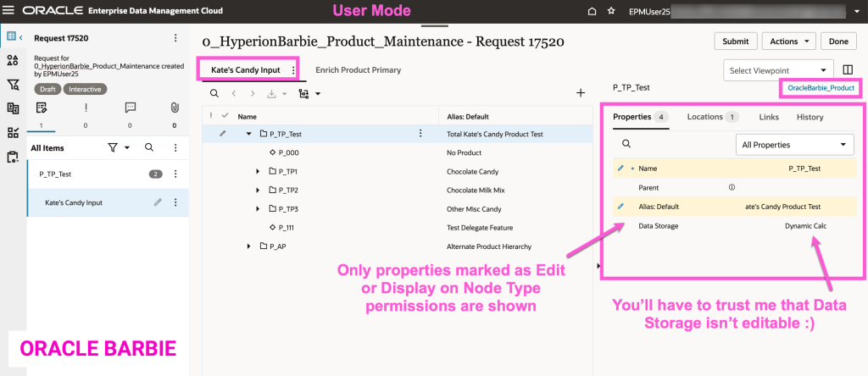Click the Submit button
The height and width of the screenshot is (376, 868).
click(x=735, y=41)
